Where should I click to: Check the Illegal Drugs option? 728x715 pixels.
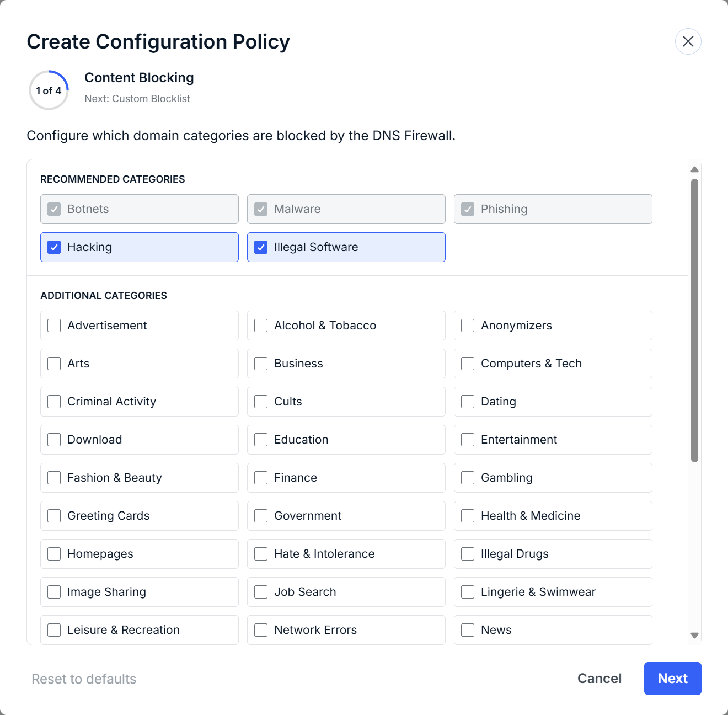pos(468,554)
